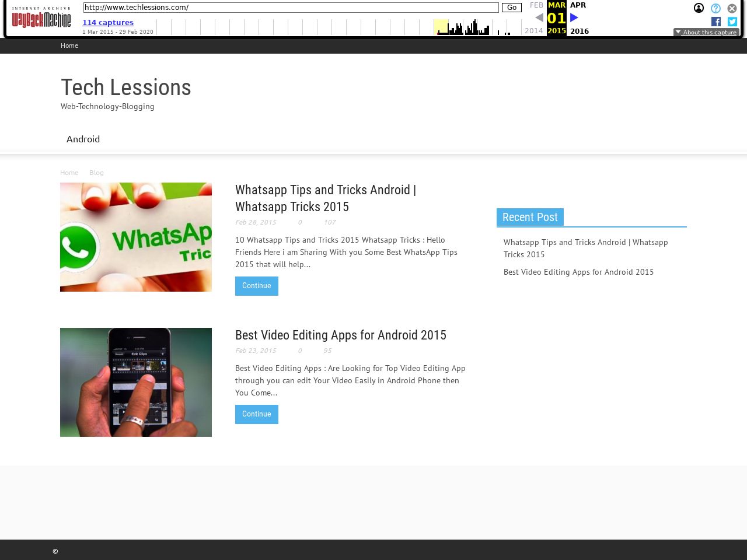Jump to 2016 in capture timeline

(579, 32)
